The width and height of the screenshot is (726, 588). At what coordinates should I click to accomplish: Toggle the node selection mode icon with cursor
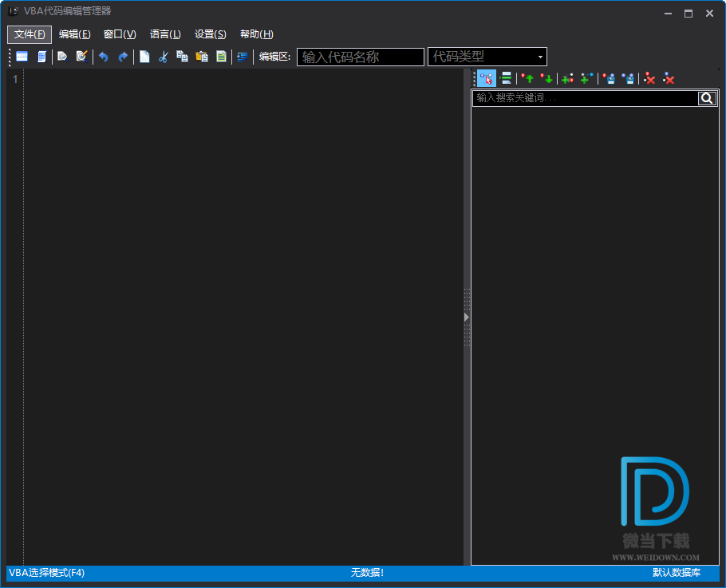pyautogui.click(x=487, y=79)
